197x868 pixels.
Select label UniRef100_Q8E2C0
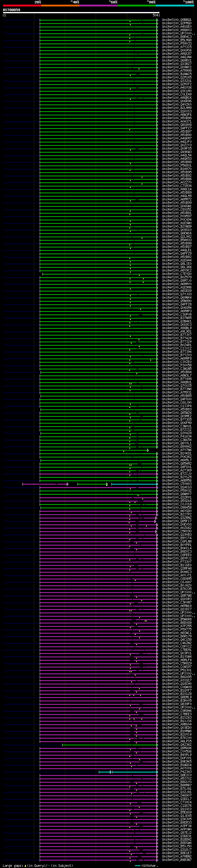(x=176, y=775)
